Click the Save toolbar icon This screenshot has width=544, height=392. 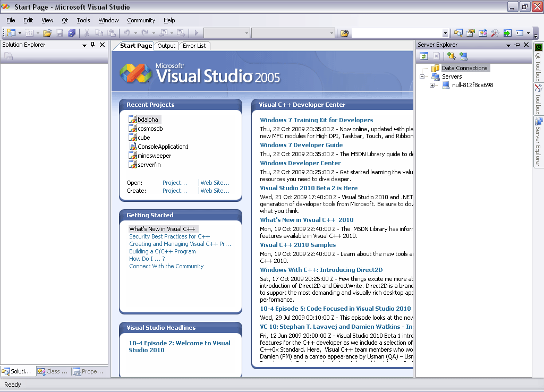click(x=59, y=33)
